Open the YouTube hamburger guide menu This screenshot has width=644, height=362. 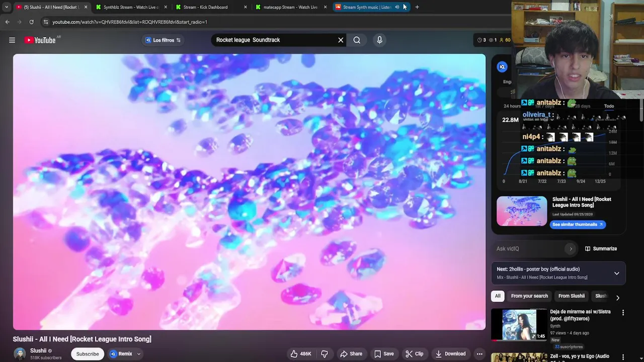pyautogui.click(x=12, y=40)
